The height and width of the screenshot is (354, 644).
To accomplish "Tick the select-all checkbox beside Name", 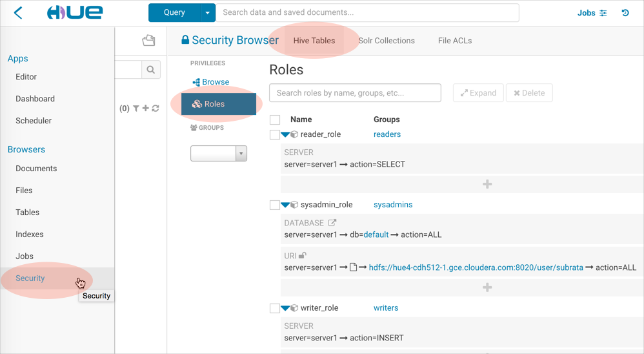I will pyautogui.click(x=275, y=120).
